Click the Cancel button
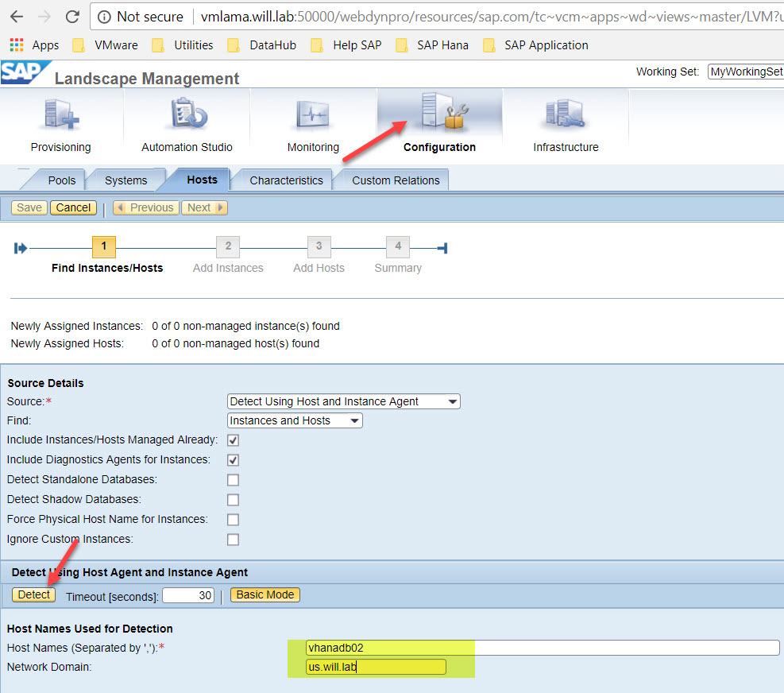 point(73,207)
